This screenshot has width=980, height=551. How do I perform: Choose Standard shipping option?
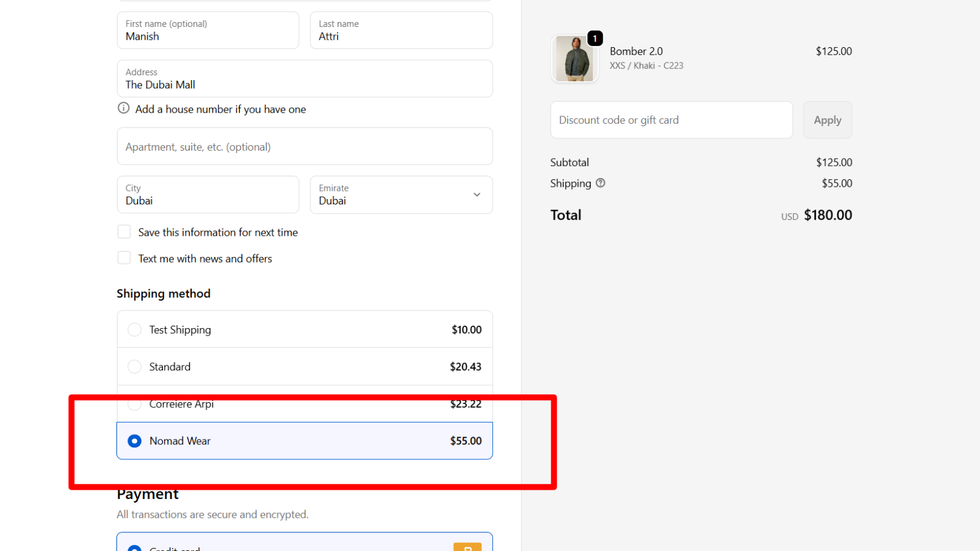click(x=135, y=367)
